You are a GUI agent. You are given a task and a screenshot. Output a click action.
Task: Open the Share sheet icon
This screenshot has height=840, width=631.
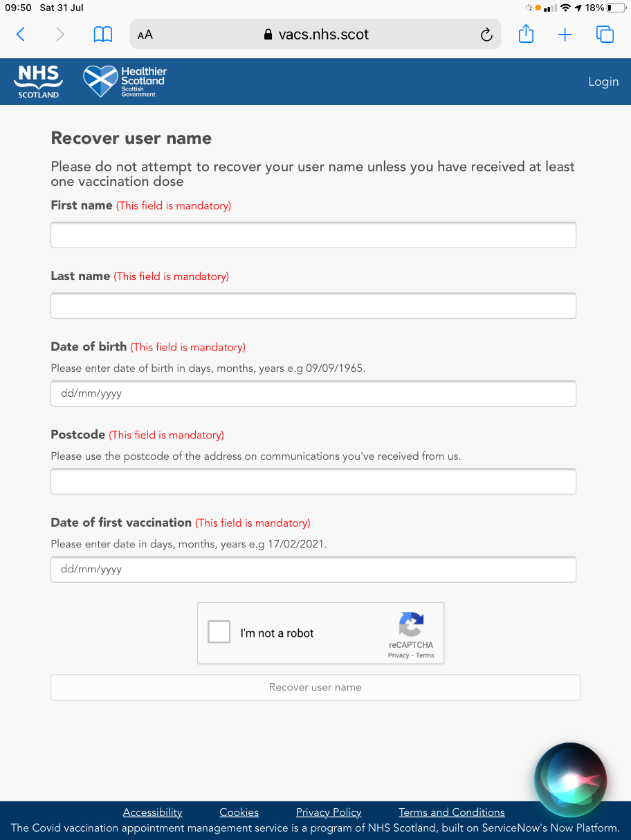[x=526, y=34]
